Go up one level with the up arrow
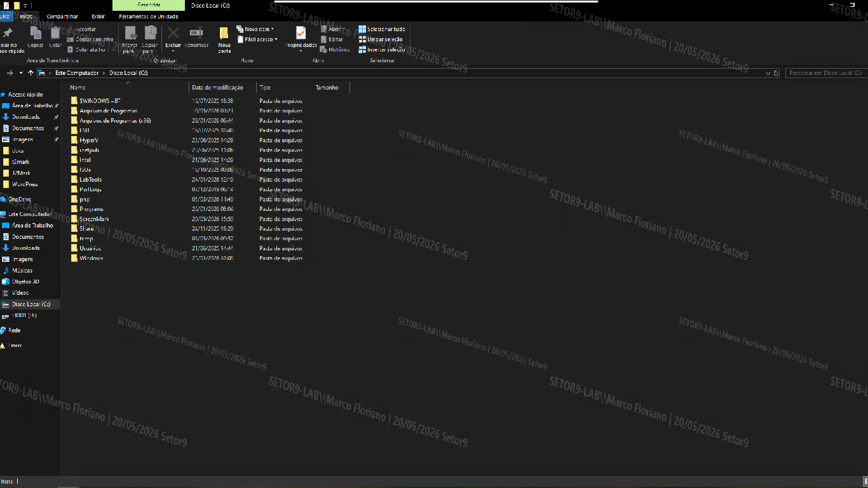Viewport: 868px width, 488px height. coord(31,73)
